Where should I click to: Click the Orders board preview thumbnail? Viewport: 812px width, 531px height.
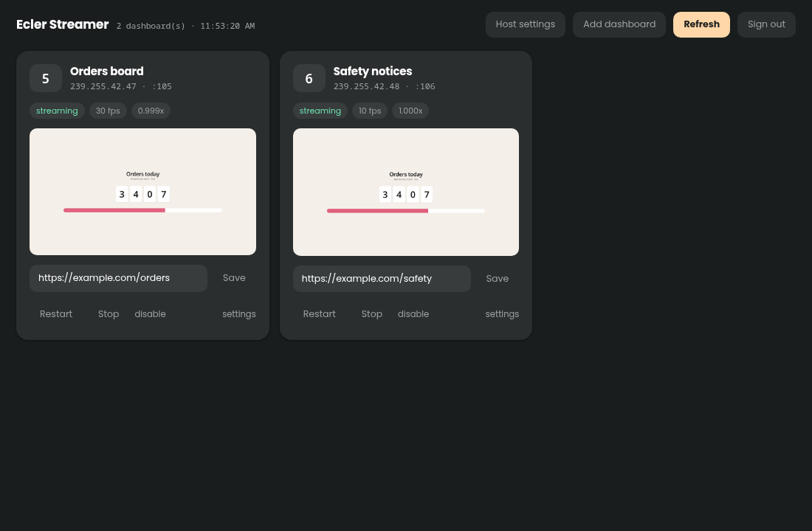[142, 192]
